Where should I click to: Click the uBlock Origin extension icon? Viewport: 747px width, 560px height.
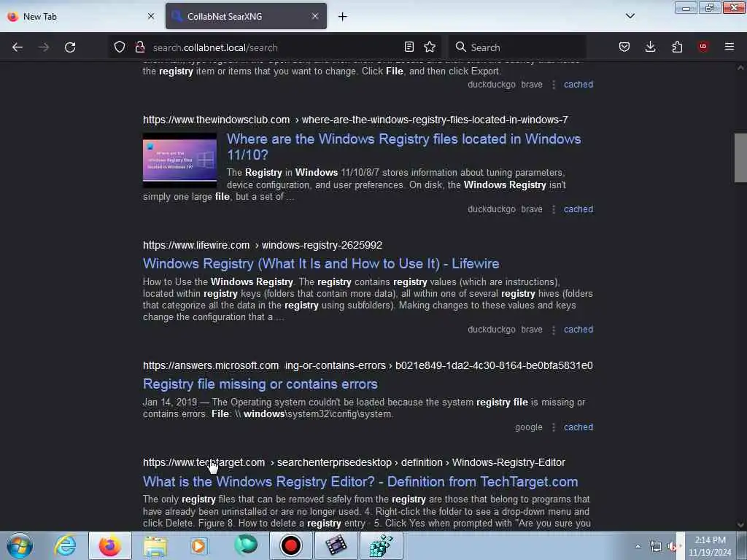(703, 47)
